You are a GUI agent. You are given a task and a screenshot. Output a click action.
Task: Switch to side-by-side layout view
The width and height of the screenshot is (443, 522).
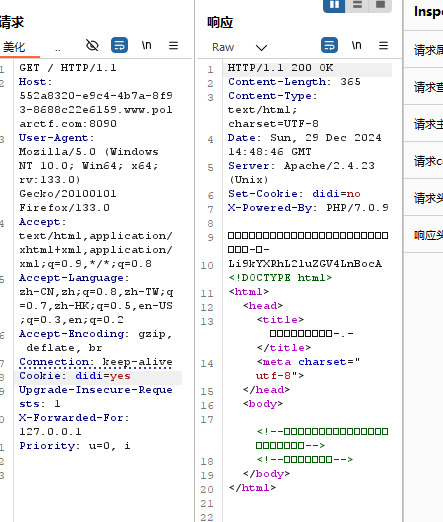pyautogui.click(x=334, y=5)
